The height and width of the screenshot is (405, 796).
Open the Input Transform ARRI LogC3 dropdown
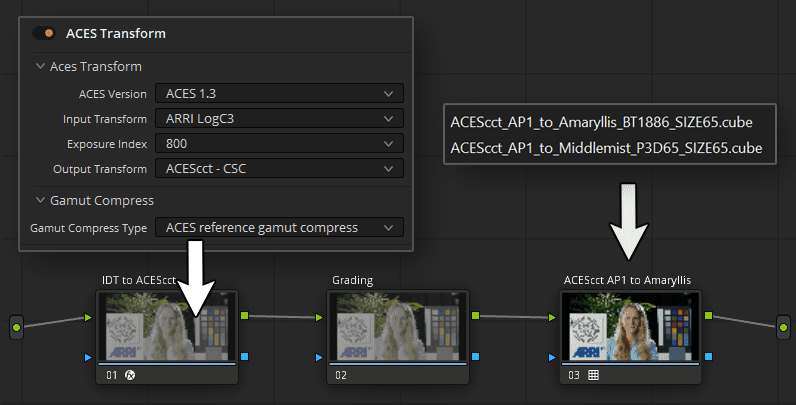tap(279, 119)
